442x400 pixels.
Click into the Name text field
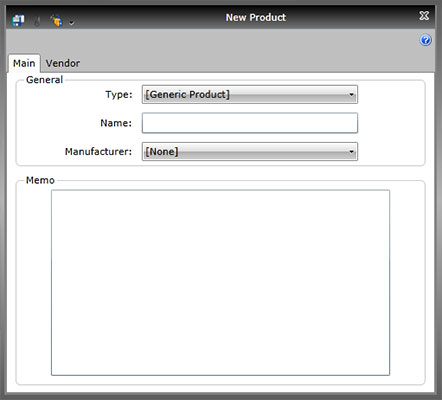250,123
